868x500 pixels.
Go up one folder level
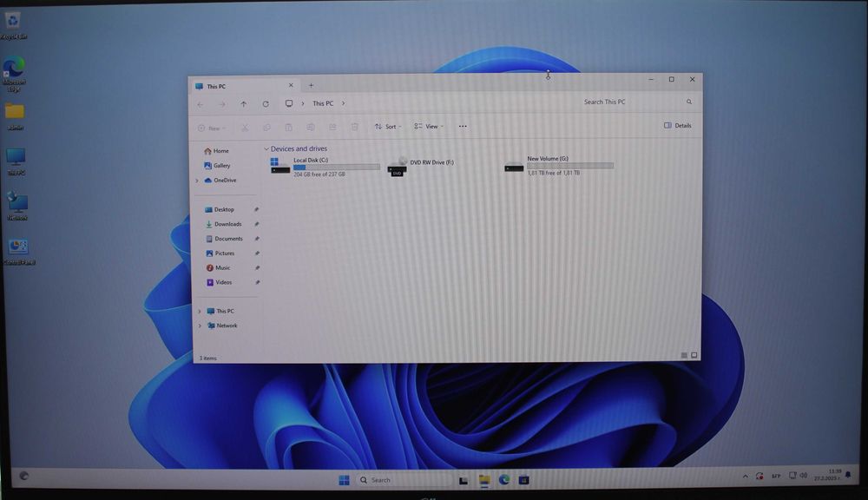click(x=244, y=104)
